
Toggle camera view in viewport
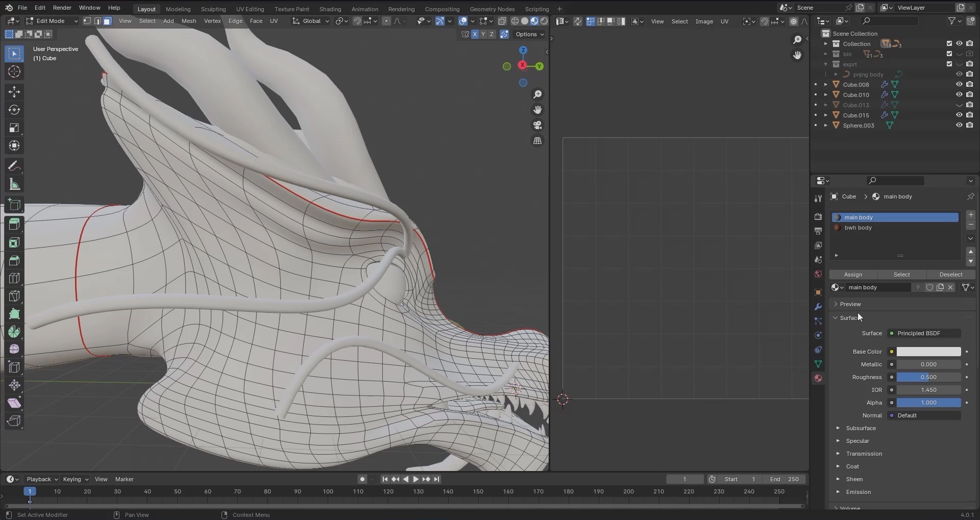click(x=537, y=126)
